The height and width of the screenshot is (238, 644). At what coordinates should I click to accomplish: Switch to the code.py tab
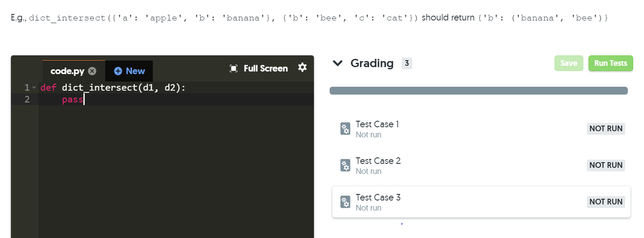[x=69, y=71]
